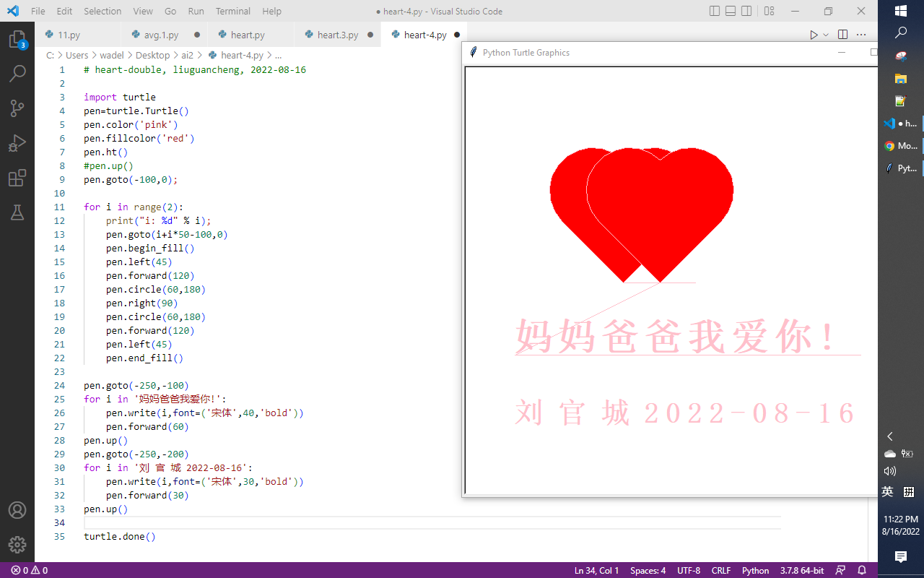Viewport: 924px width, 578px height.
Task: Toggle the bottom panel layout button
Action: coord(731,12)
